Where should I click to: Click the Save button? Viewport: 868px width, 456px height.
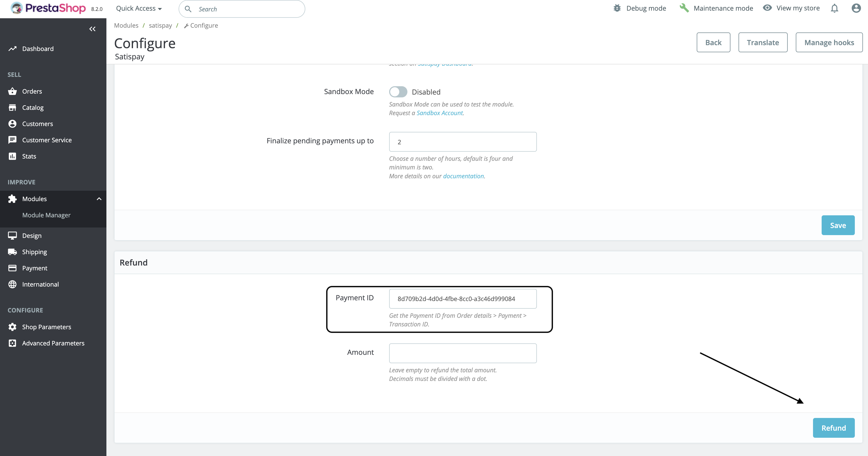pyautogui.click(x=838, y=225)
